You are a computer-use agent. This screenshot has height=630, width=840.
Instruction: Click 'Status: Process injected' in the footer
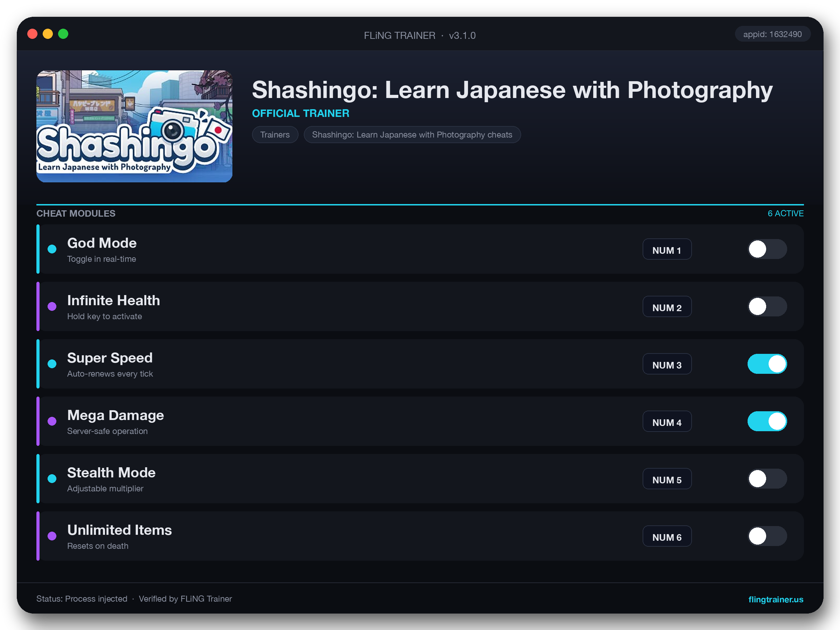click(82, 599)
